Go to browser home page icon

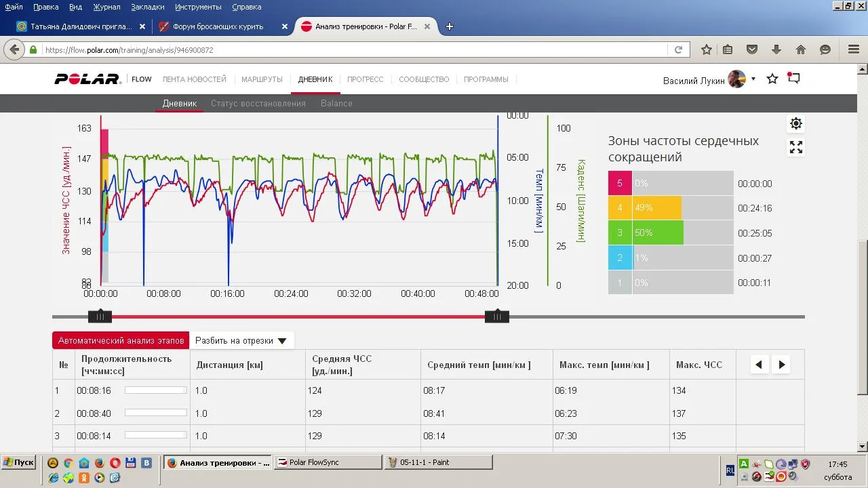[x=801, y=49]
